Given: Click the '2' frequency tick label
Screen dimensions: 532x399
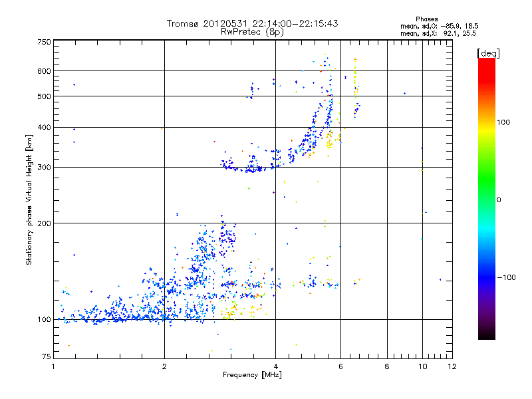Looking at the screenshot, I should tap(164, 366).
